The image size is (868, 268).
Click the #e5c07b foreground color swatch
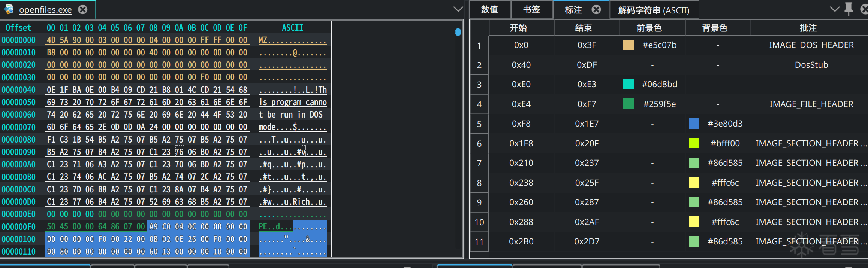pyautogui.click(x=628, y=45)
